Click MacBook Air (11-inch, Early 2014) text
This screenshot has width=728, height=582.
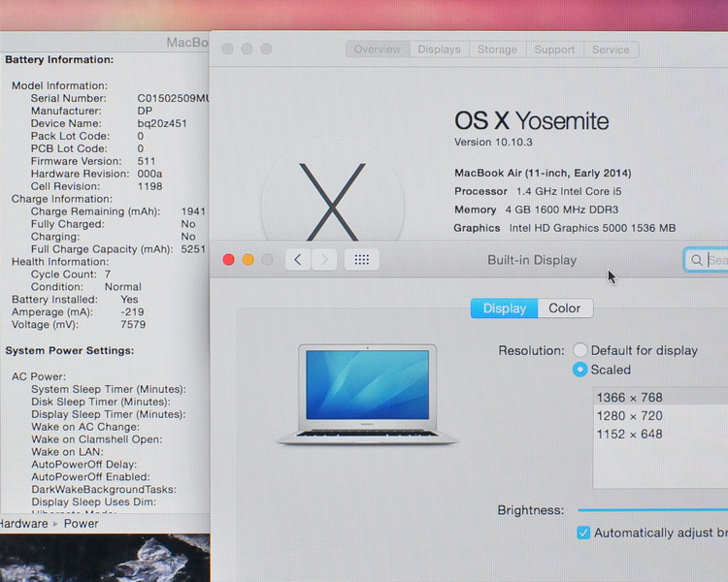pyautogui.click(x=543, y=173)
